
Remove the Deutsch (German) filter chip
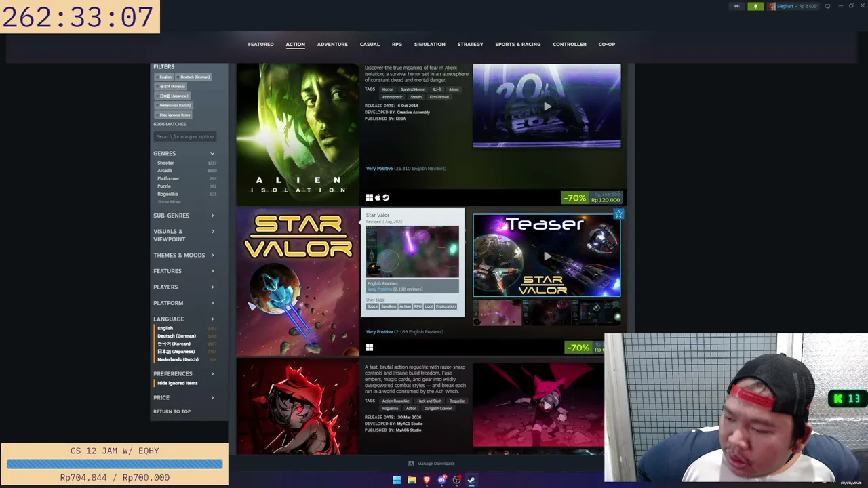pyautogui.click(x=195, y=77)
